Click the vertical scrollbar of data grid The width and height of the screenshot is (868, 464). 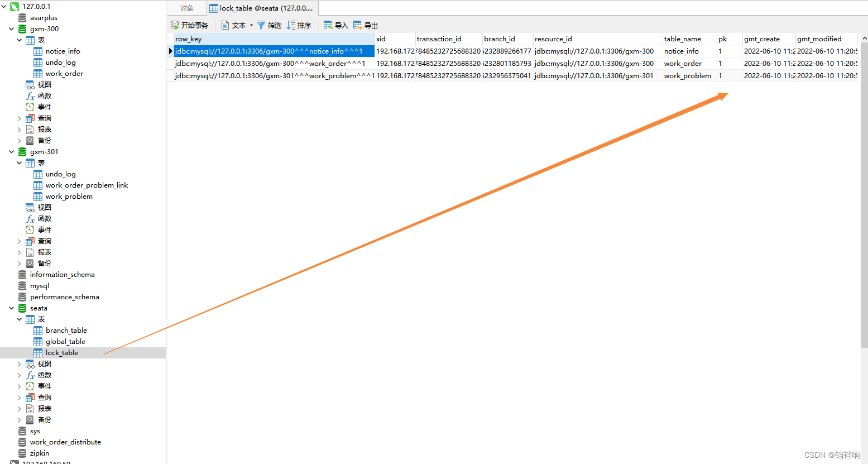point(864,195)
